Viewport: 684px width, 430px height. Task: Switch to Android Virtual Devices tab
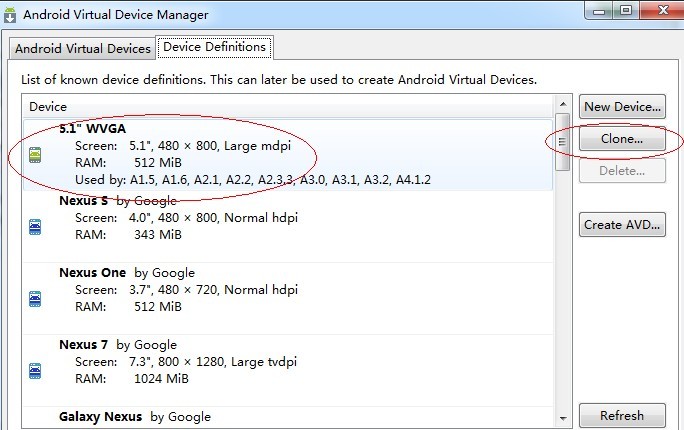click(x=82, y=48)
